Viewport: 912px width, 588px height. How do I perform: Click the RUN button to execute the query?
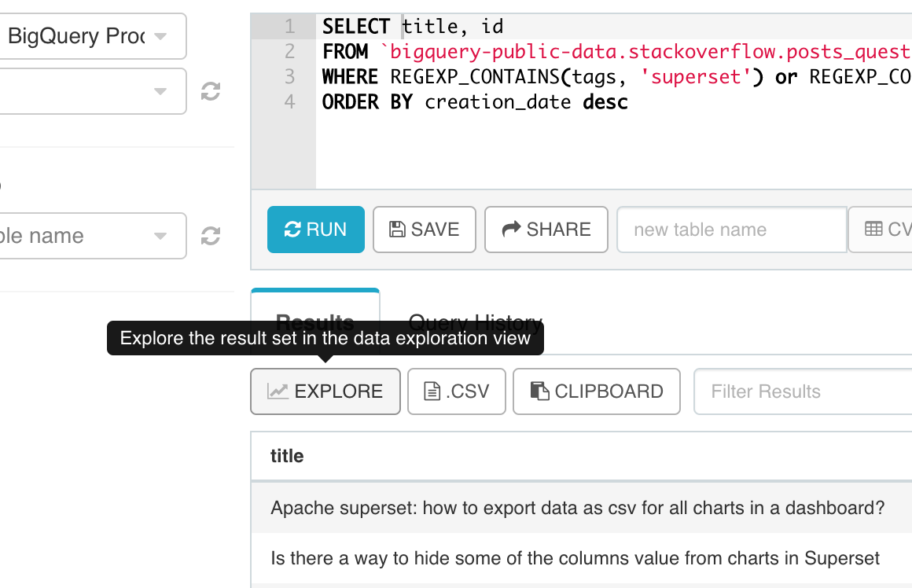click(315, 229)
